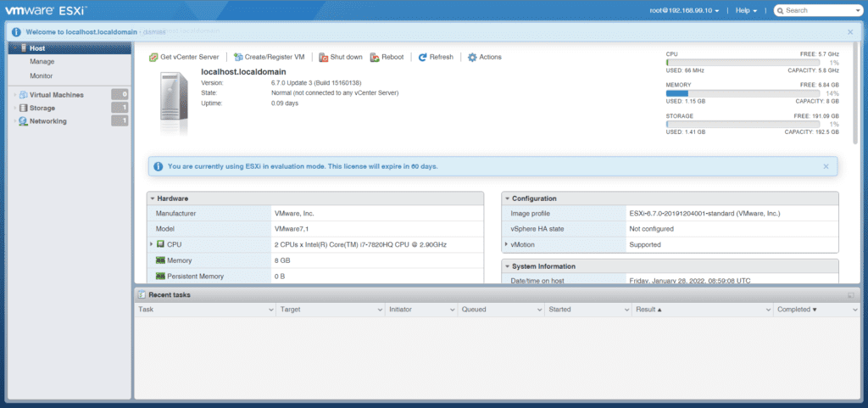Expand the Virtual Machines tree node
Viewport: 868px width, 408px height.
(15, 95)
